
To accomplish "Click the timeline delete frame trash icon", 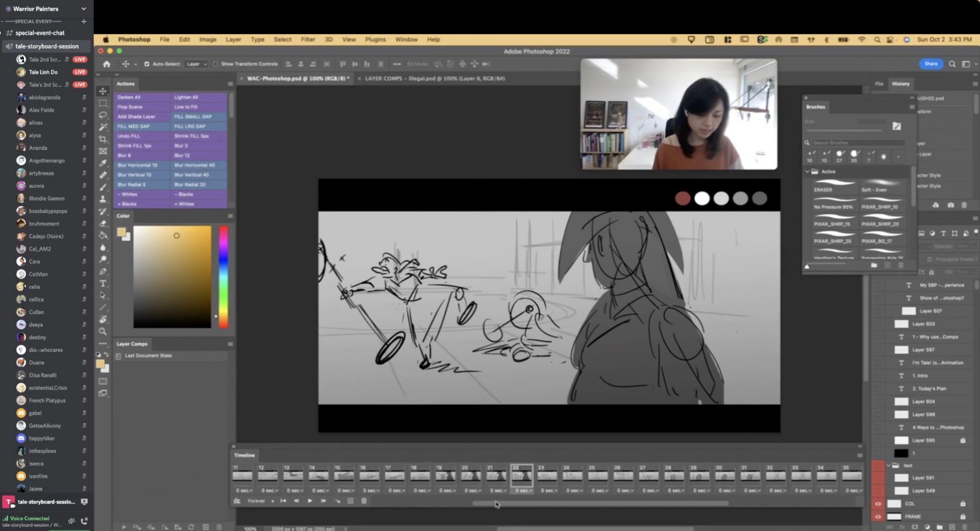I will pos(364,501).
